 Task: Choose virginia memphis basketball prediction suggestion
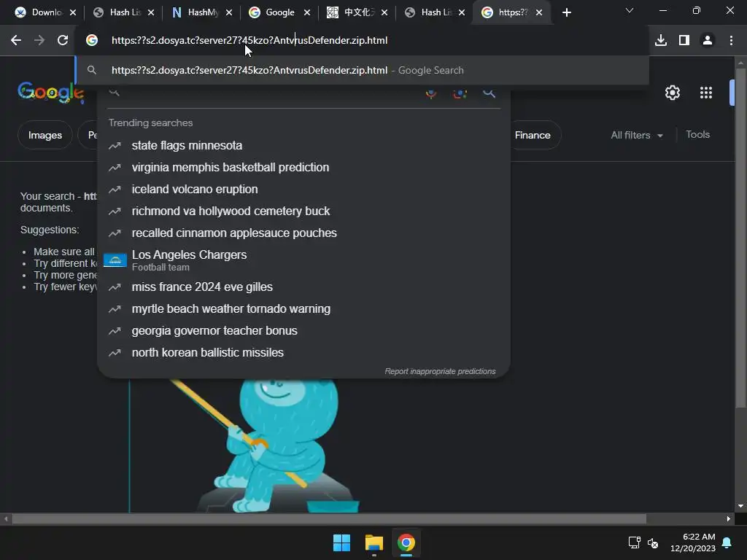pos(303,168)
